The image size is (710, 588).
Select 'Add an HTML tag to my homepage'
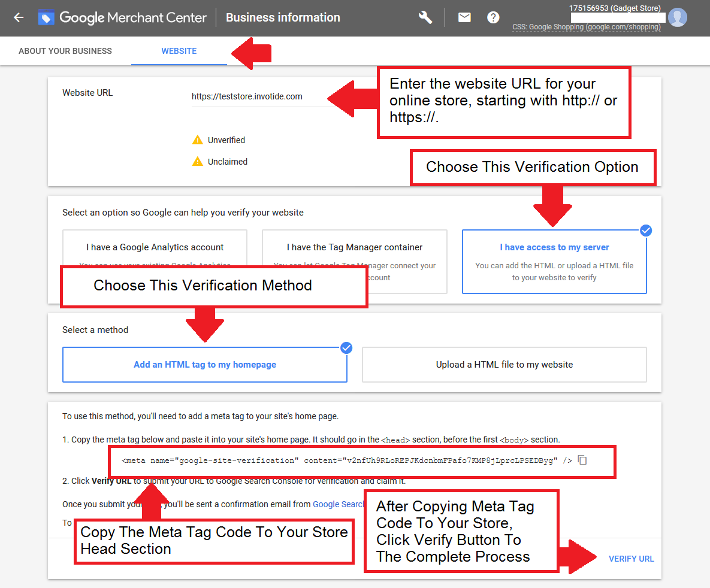205,365
